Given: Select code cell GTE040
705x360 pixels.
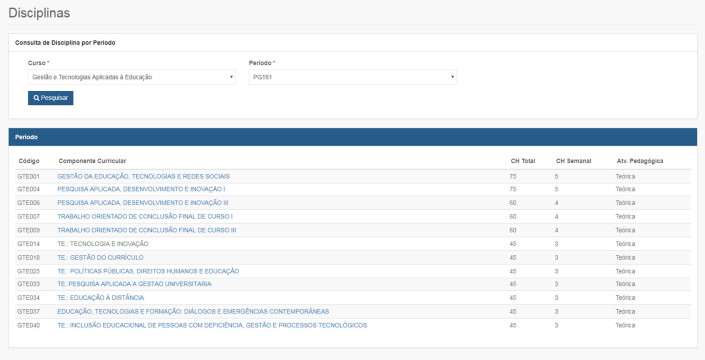Looking at the screenshot, I should [x=28, y=325].
